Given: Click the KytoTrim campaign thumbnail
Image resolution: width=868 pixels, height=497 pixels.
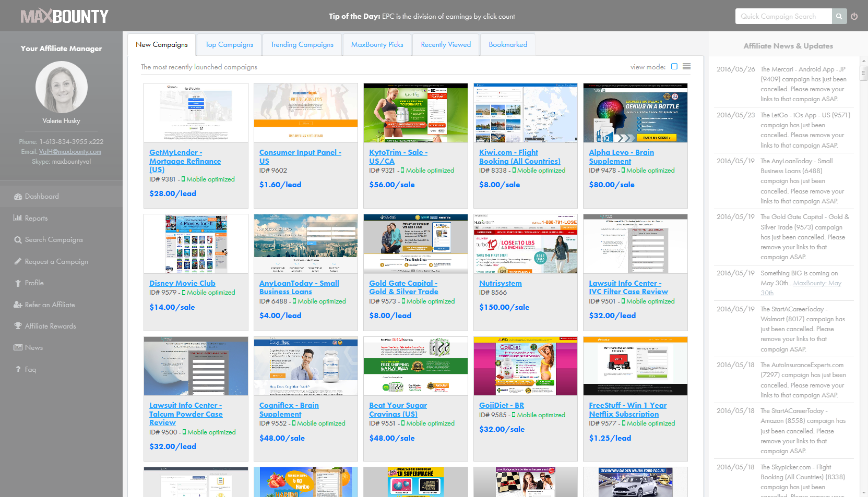Looking at the screenshot, I should click(415, 113).
